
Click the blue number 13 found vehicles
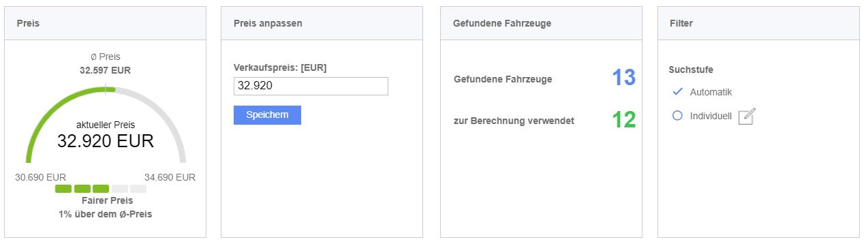(623, 78)
